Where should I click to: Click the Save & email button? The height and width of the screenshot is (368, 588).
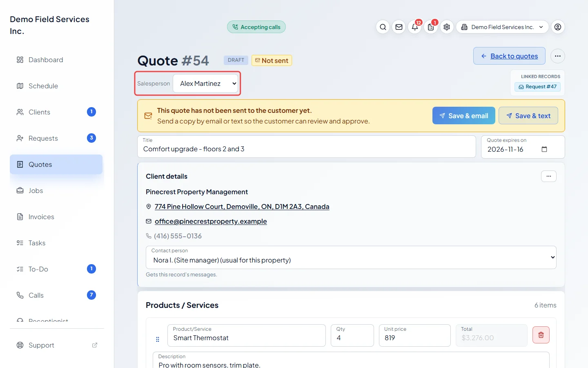464,116
